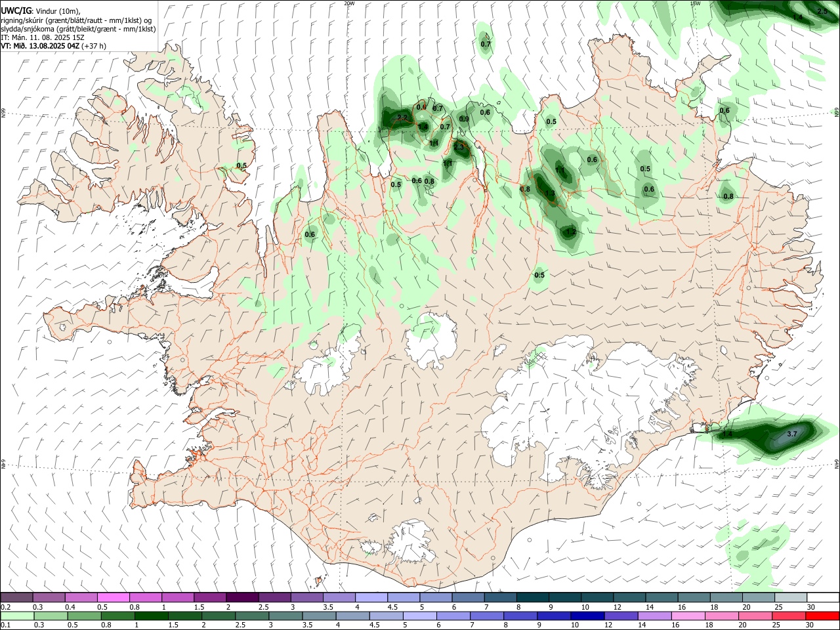The width and height of the screenshot is (840, 630).
Task: Select the lower scale green swatch starting at 0.8
Action: [x=117, y=616]
